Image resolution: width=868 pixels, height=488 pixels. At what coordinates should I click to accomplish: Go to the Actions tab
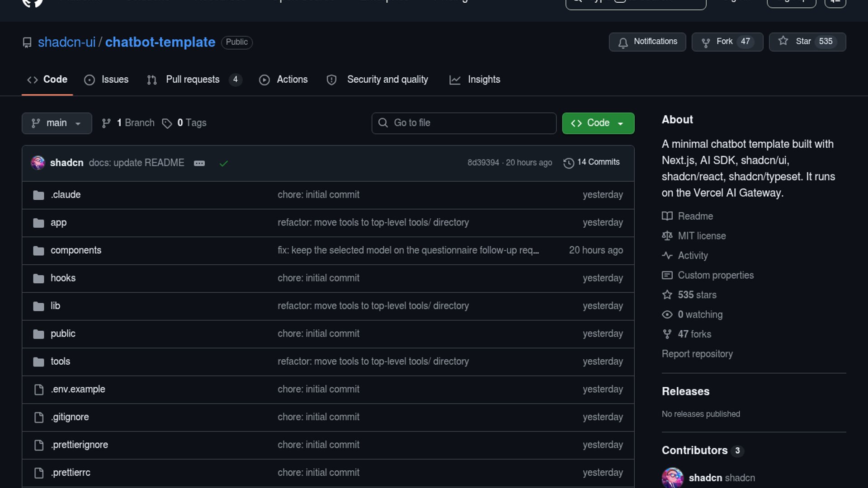pyautogui.click(x=283, y=80)
